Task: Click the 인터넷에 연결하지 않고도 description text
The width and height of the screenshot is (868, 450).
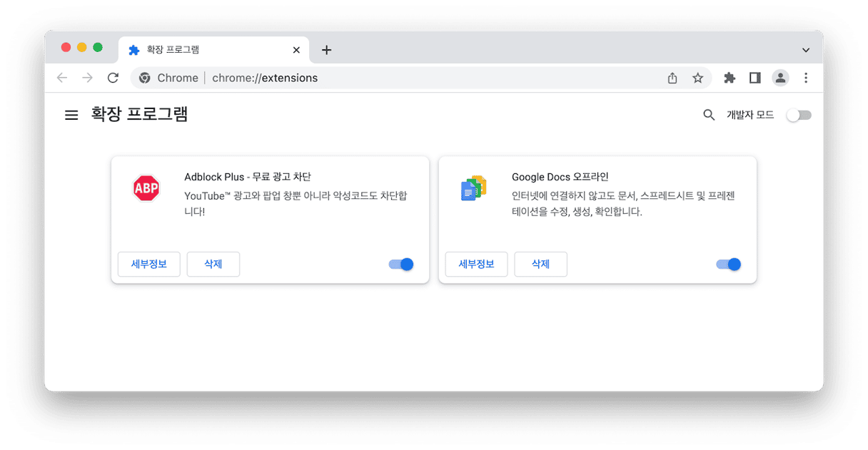Action: pos(623,204)
